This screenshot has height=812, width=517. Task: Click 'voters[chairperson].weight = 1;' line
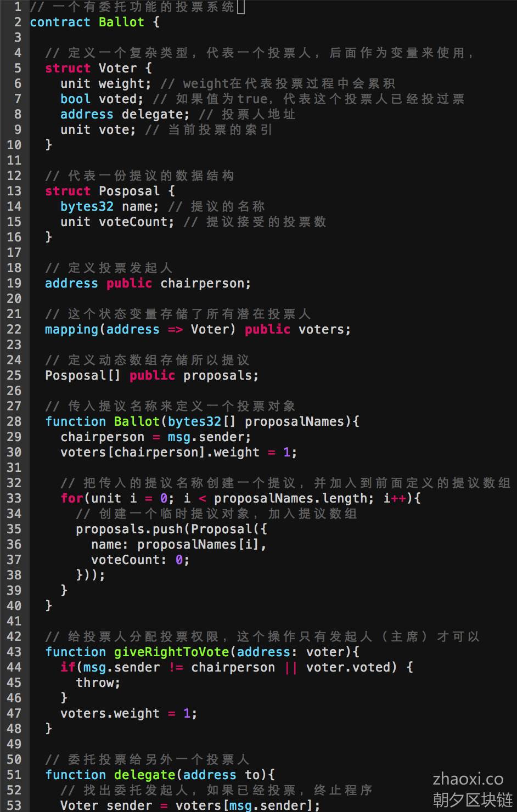coord(179,452)
